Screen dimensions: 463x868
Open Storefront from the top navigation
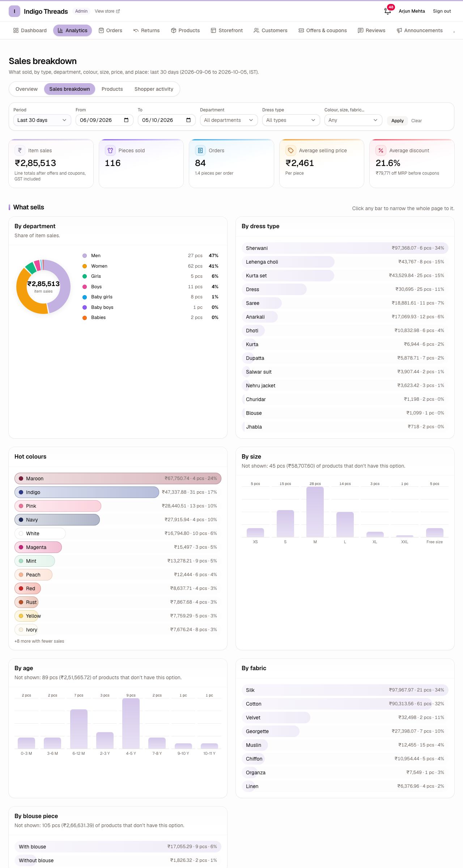click(227, 30)
